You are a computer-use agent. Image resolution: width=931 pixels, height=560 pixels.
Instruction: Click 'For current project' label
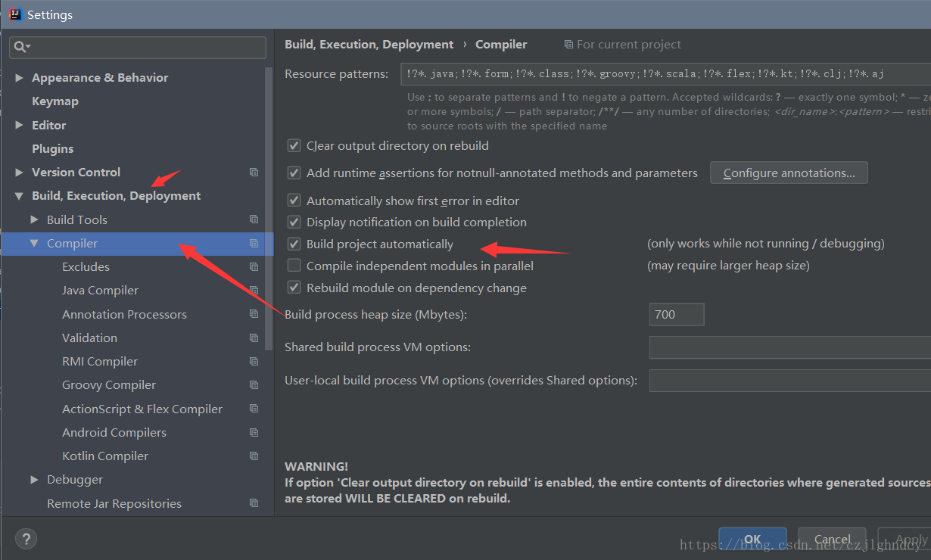629,45
